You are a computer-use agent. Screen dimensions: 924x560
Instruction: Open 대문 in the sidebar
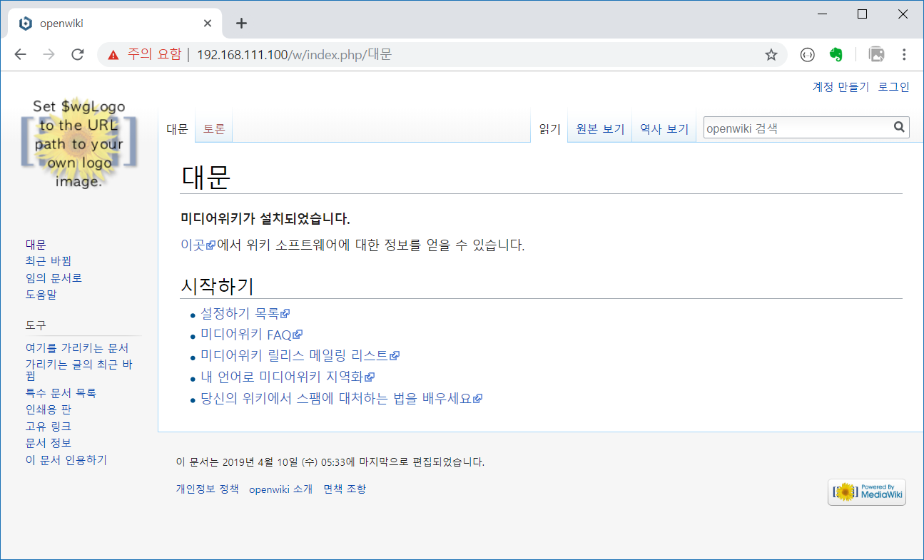pyautogui.click(x=36, y=245)
